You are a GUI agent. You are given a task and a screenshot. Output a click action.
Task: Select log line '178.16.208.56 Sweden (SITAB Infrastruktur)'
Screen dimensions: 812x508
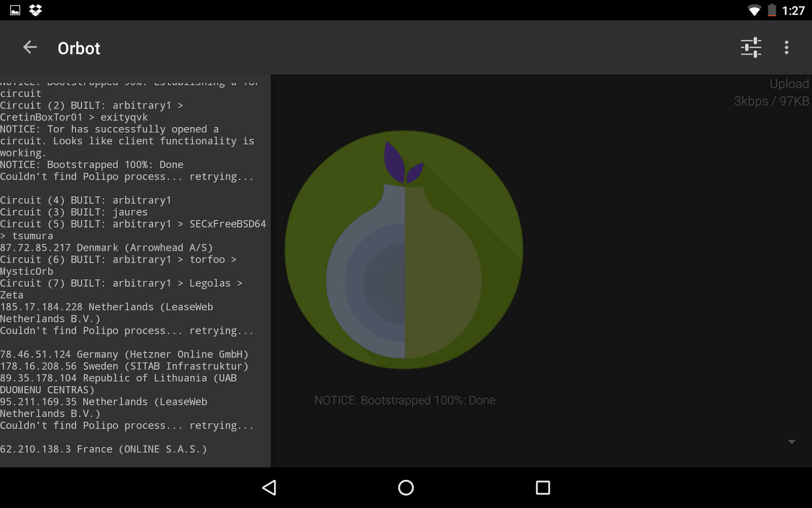coord(124,366)
